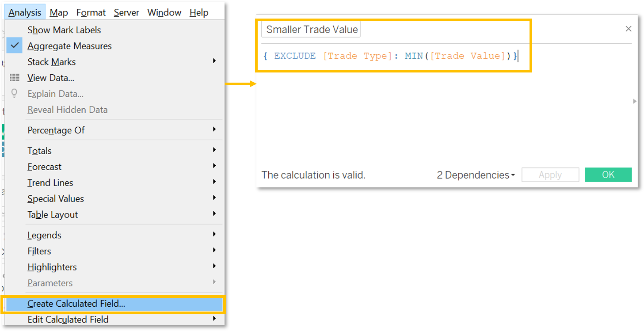Screen dimensions: 644x331
Task: Select Create Calculated Field menu entry
Action: click(x=76, y=304)
